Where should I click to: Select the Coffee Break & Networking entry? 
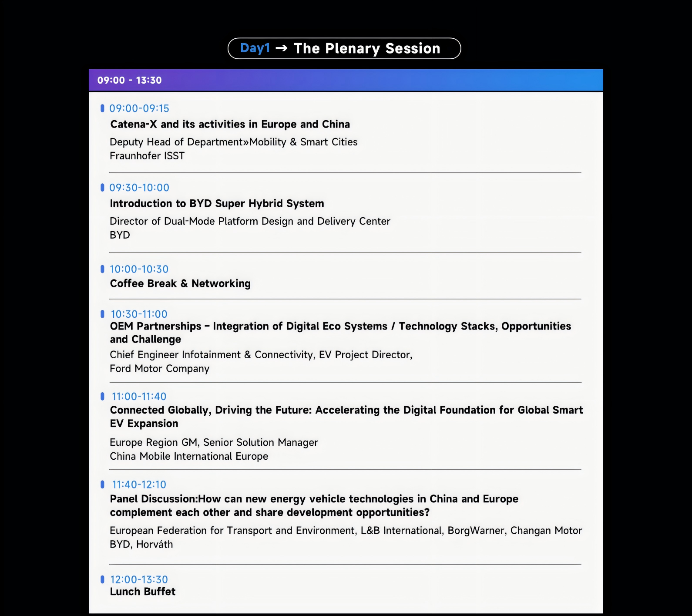pos(180,284)
